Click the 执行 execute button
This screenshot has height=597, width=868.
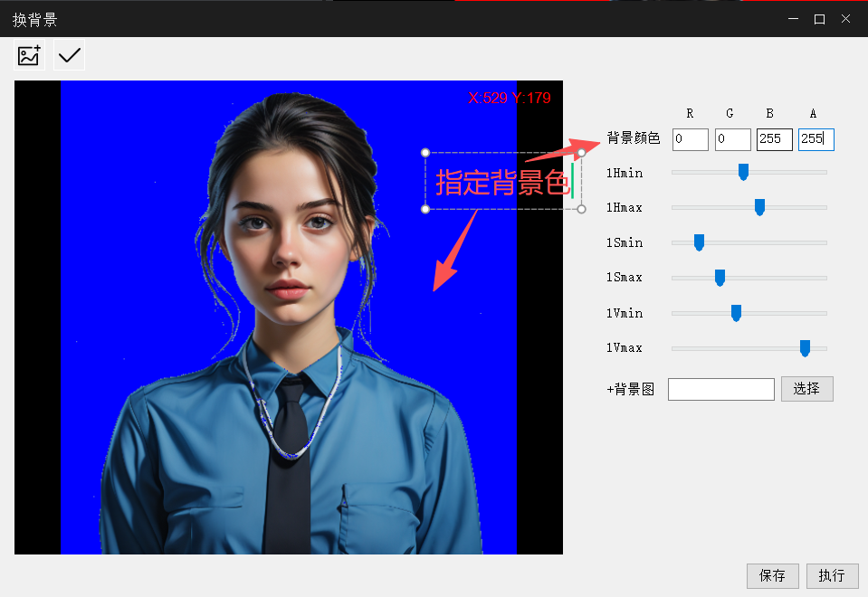[832, 576]
